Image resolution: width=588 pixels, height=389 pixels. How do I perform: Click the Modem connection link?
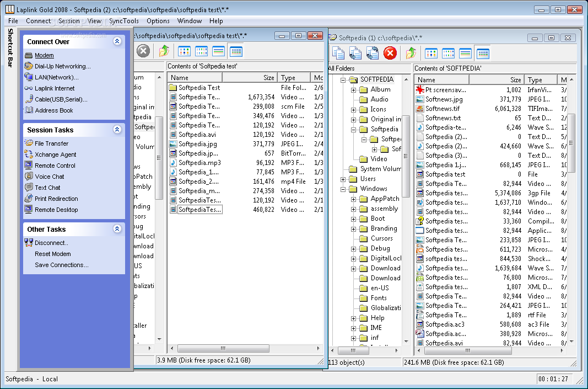click(x=44, y=55)
